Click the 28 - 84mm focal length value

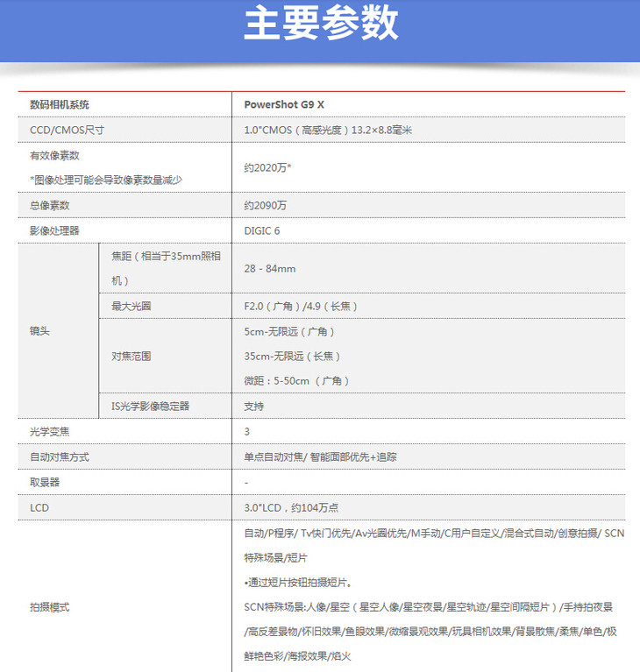[270, 268]
